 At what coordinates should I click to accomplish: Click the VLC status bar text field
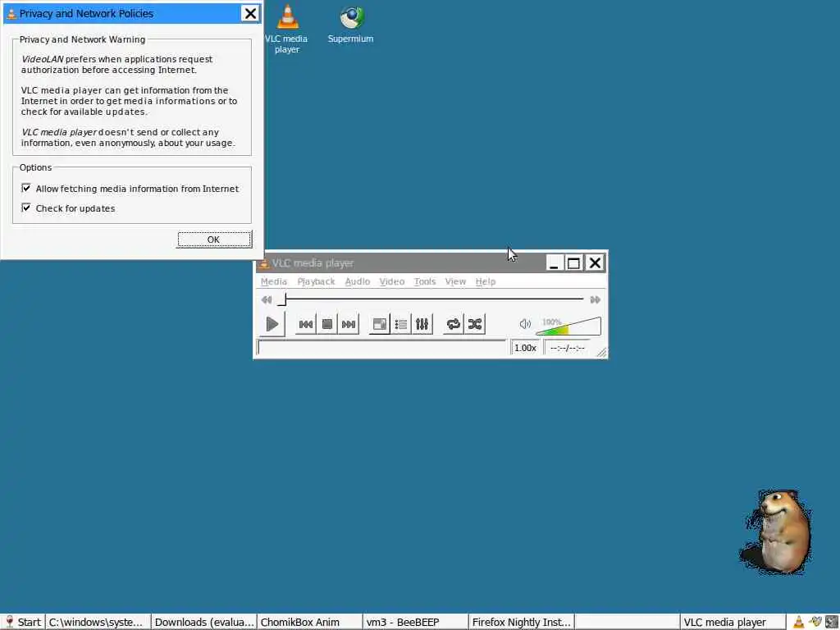tap(381, 348)
